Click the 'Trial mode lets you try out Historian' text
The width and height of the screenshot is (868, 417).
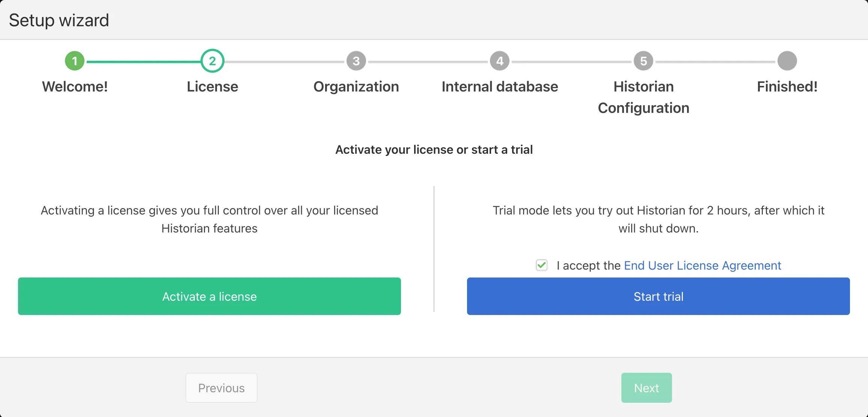659,219
